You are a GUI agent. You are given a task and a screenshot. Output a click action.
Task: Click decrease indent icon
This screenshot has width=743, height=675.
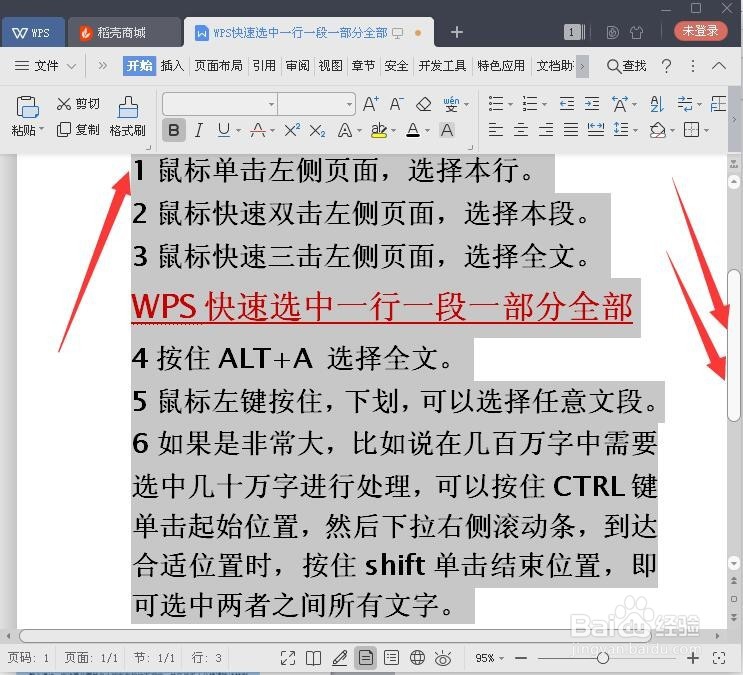567,104
